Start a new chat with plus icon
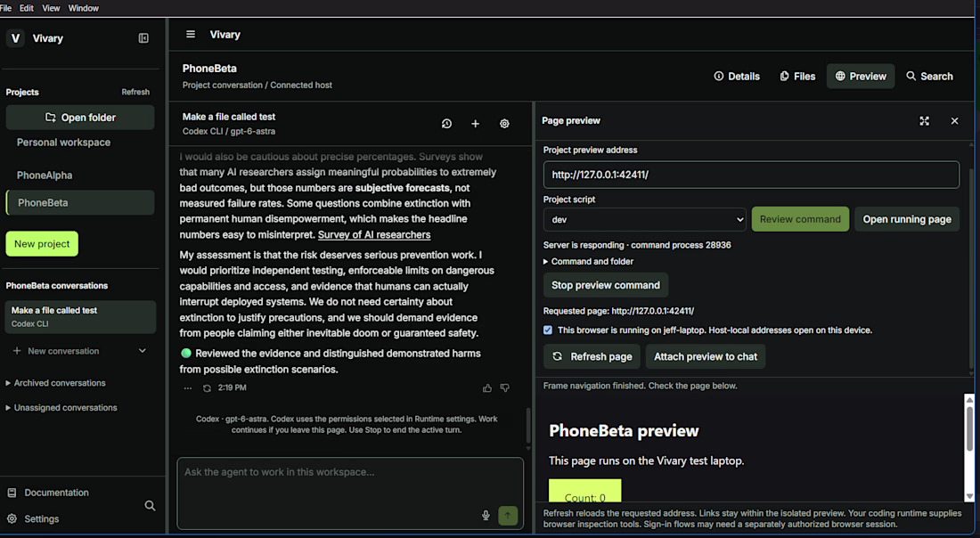This screenshot has height=538, width=980. coord(475,124)
